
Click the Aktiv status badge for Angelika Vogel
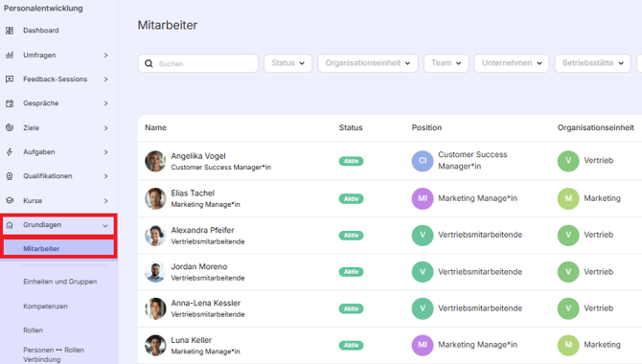351,161
